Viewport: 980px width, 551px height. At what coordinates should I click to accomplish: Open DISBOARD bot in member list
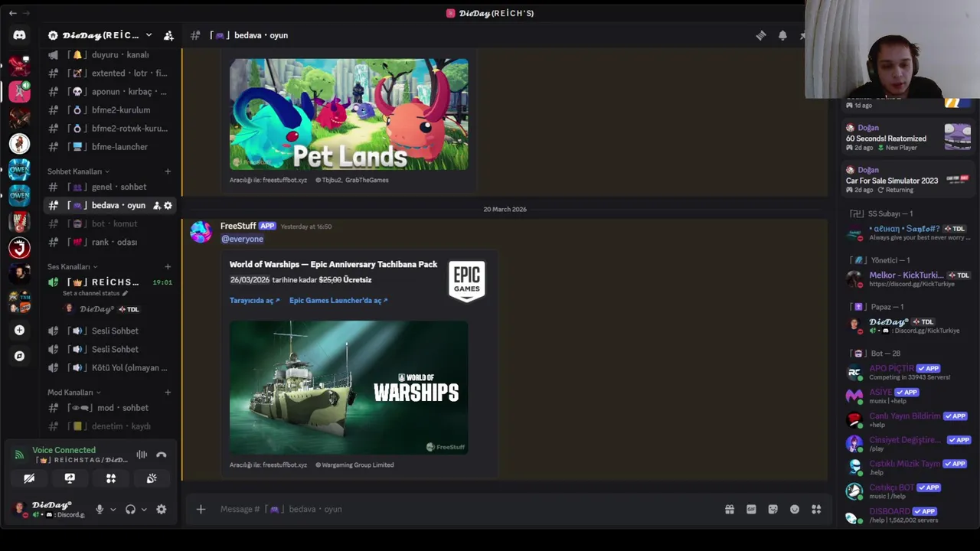pyautogui.click(x=910, y=516)
